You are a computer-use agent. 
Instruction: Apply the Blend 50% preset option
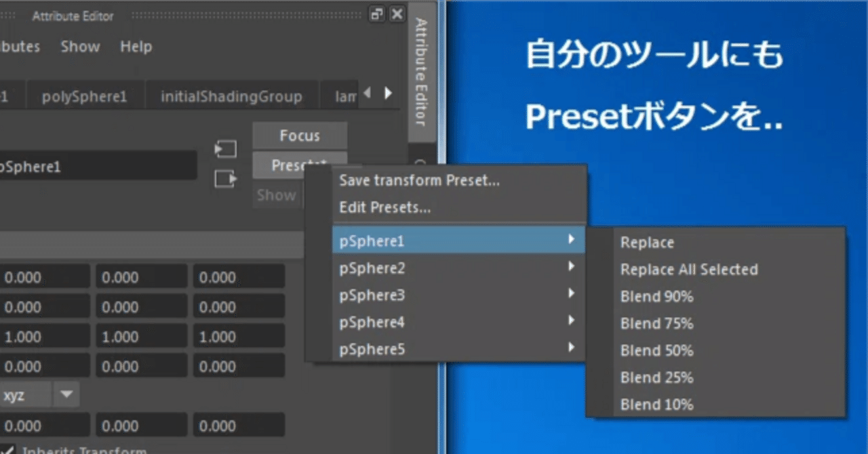(x=656, y=350)
